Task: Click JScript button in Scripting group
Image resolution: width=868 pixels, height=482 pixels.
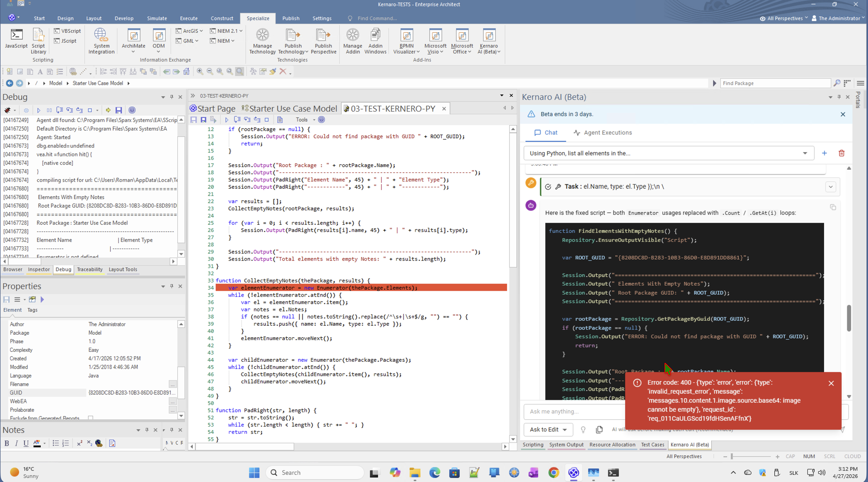Action: coord(65,41)
